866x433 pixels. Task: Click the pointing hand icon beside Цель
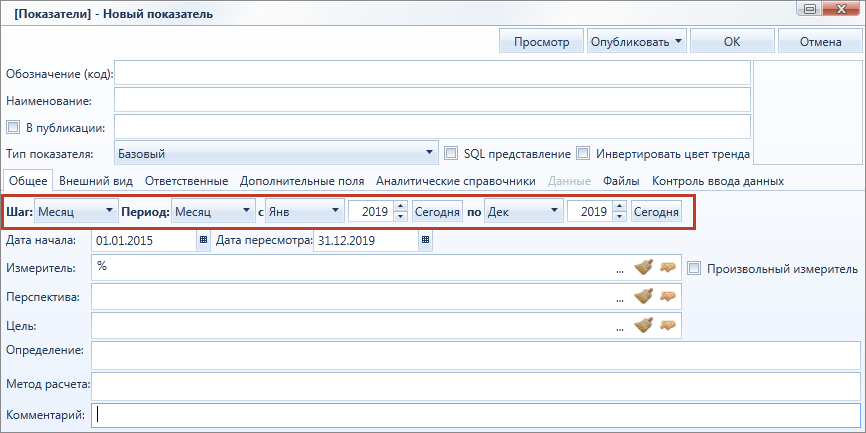pos(668,325)
